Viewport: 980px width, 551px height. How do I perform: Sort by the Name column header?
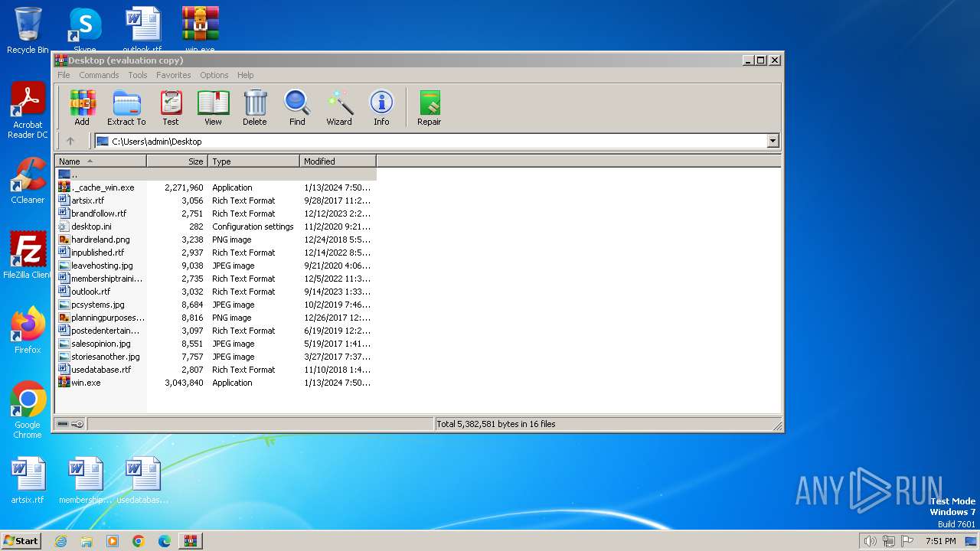101,161
